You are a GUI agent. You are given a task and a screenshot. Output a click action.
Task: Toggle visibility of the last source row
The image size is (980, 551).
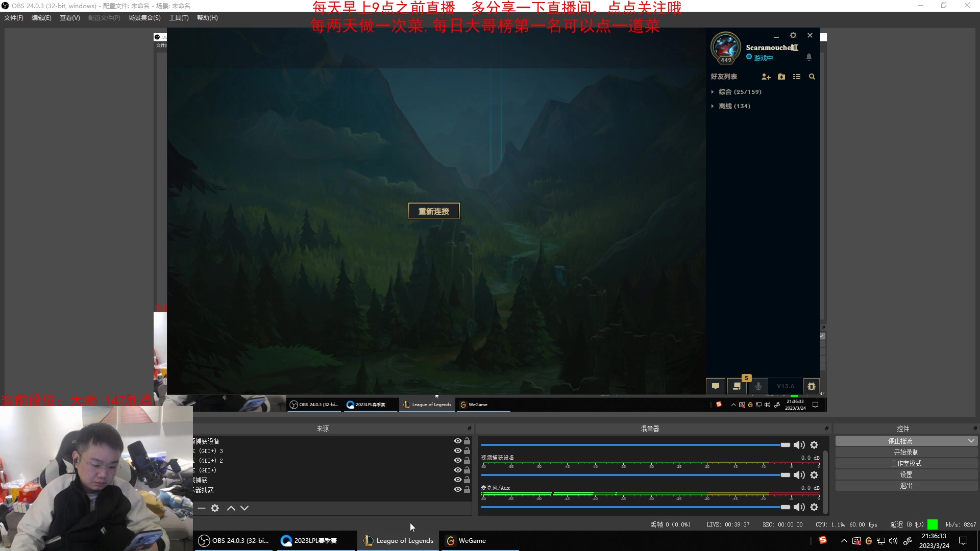(458, 490)
